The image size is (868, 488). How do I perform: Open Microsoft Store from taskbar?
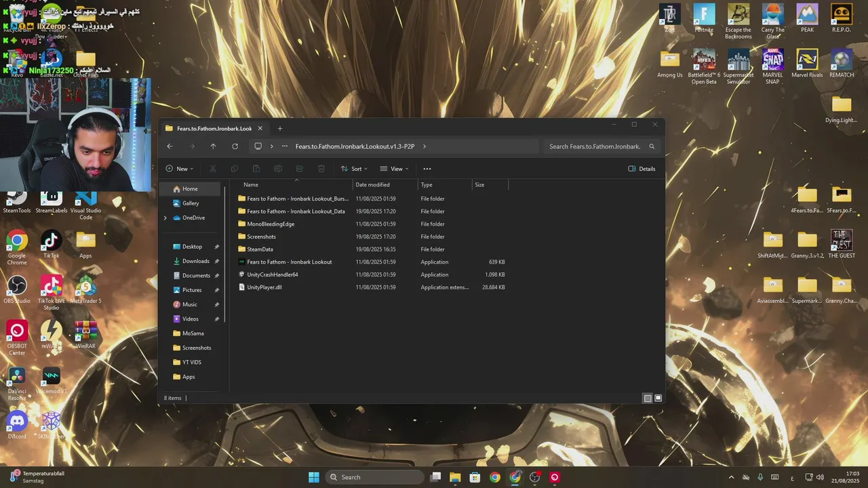click(475, 477)
